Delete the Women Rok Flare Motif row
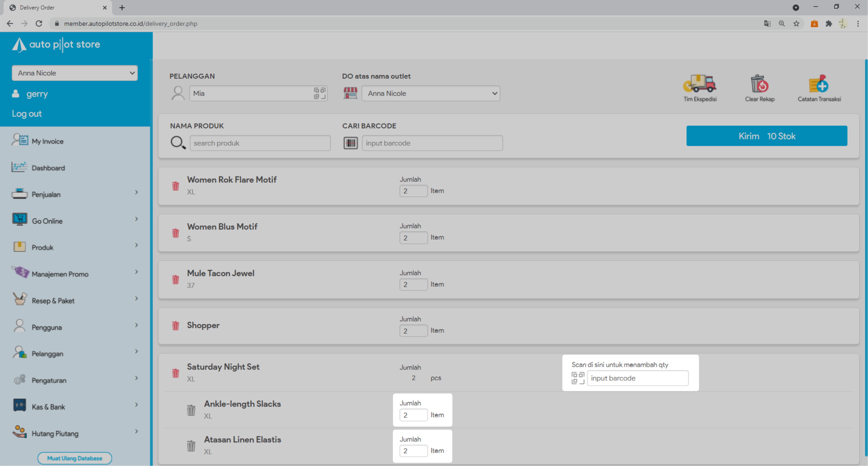868x466 pixels. click(x=176, y=186)
